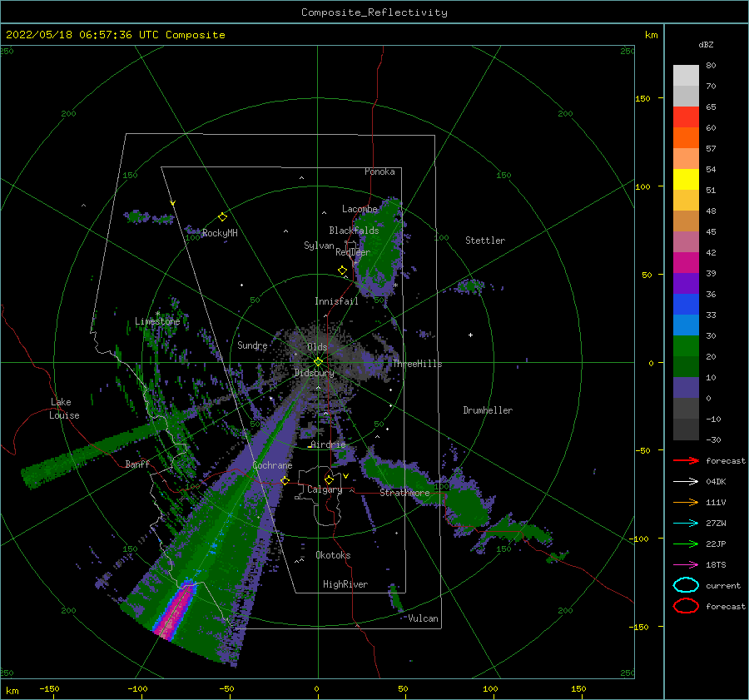Click the Okotoks label
This screenshot has height=700, width=749.
click(x=333, y=555)
